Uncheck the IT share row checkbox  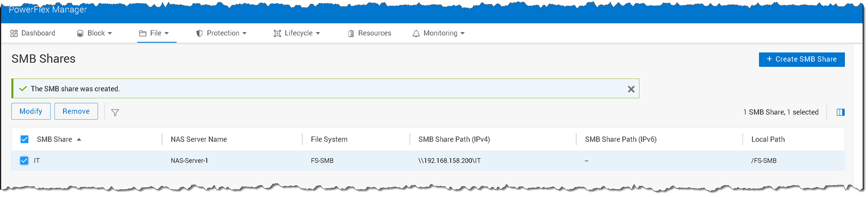tap(24, 161)
